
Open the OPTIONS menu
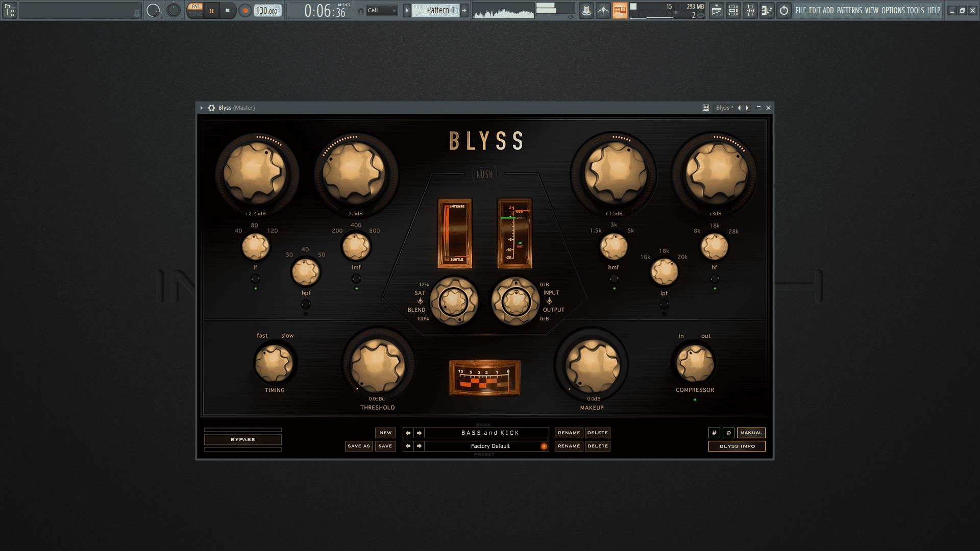[893, 10]
